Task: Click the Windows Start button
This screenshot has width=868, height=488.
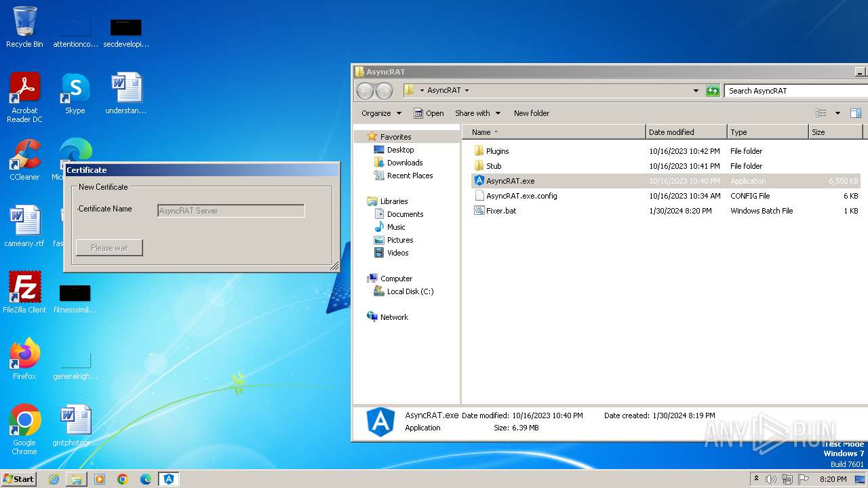Action: pyautogui.click(x=19, y=479)
